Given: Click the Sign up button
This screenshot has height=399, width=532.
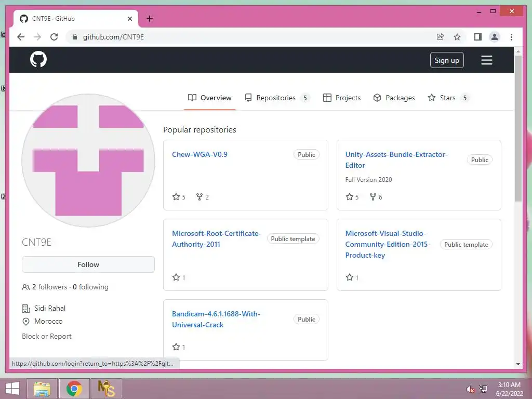Looking at the screenshot, I should tap(447, 60).
